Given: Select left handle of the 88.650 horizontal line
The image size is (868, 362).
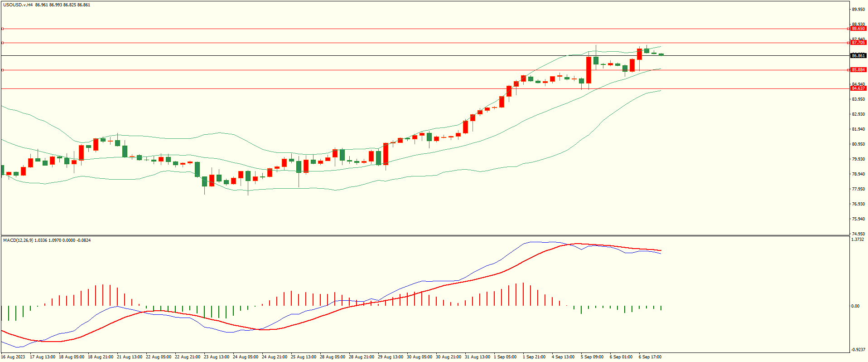Looking at the screenshot, I should point(2,29).
